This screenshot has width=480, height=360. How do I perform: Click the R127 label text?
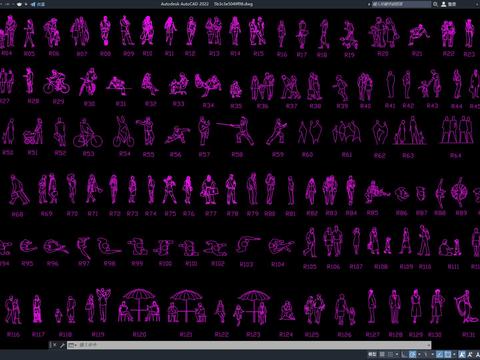pos(372,334)
